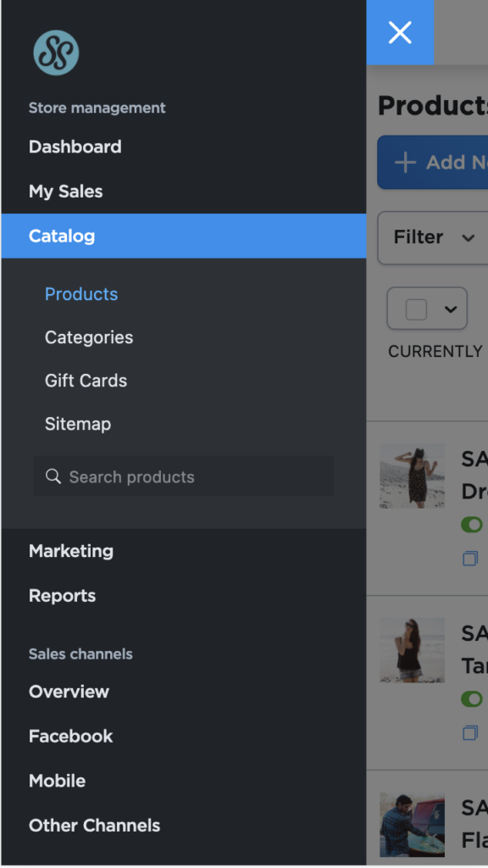Go to My Sales
This screenshot has height=868, width=488.
pyautogui.click(x=66, y=192)
